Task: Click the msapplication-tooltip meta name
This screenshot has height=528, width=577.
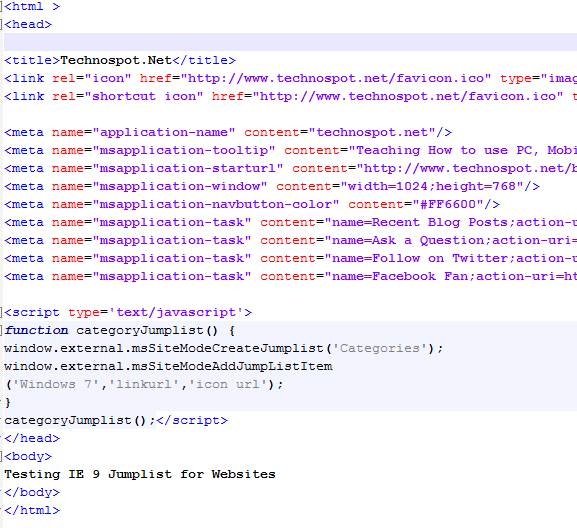Action: coord(184,150)
